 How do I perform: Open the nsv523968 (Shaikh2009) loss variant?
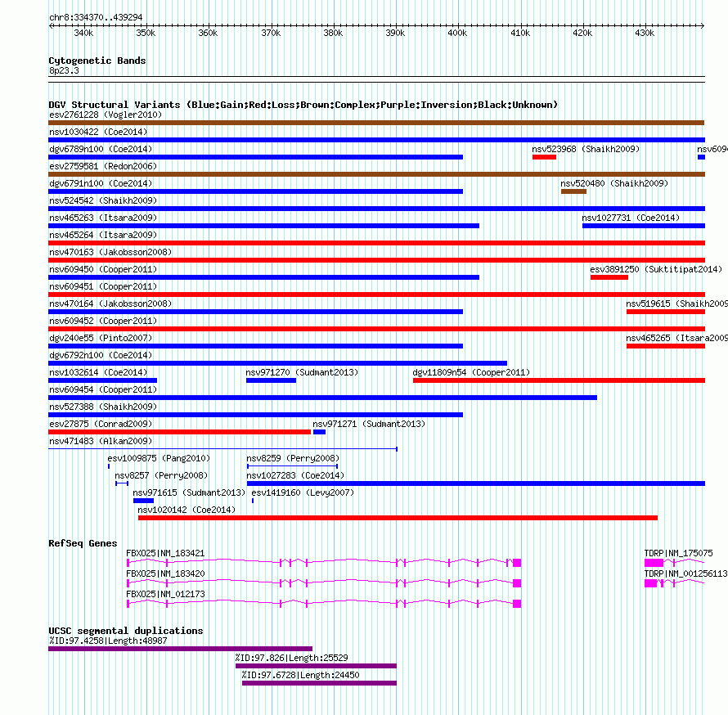tap(544, 157)
